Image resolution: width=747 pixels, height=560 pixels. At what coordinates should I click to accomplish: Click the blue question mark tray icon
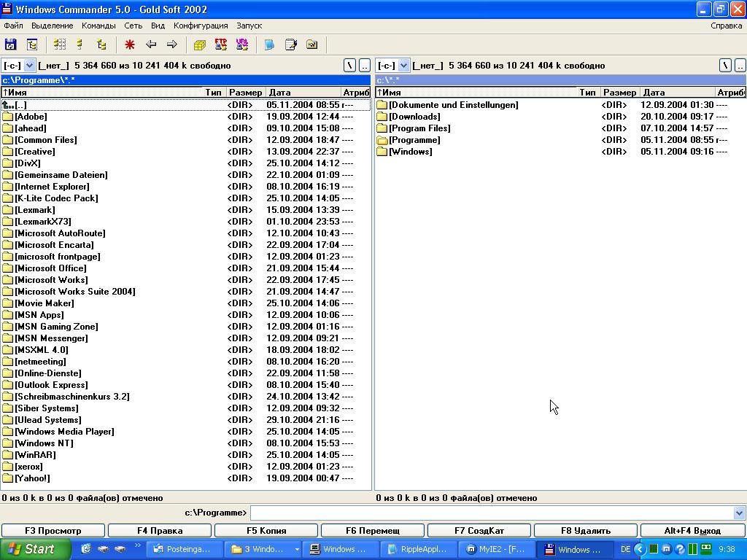point(681,550)
